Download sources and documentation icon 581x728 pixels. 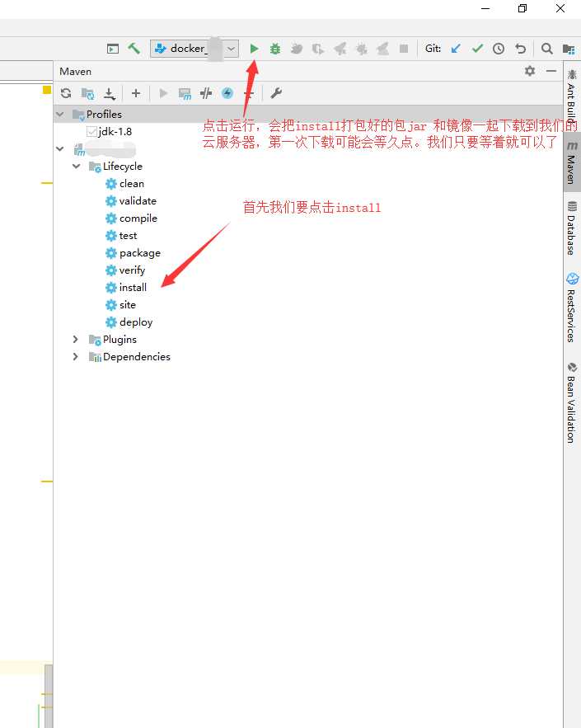[109, 94]
